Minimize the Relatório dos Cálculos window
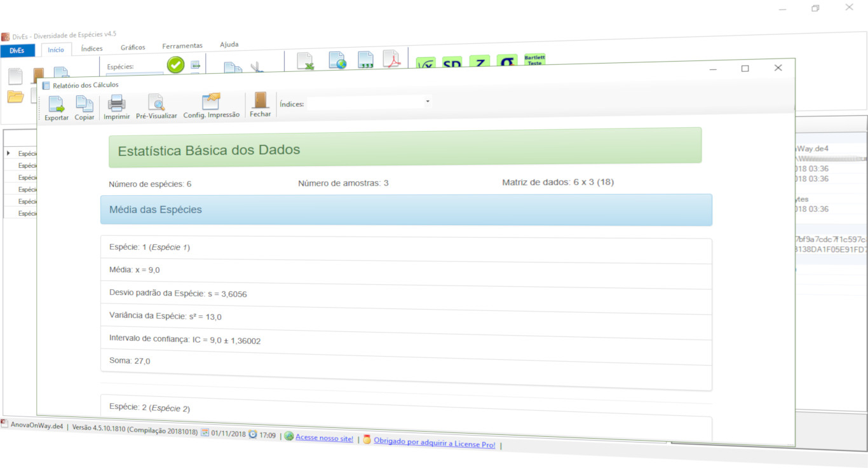Viewport: 868px width, 468px height. [714, 69]
